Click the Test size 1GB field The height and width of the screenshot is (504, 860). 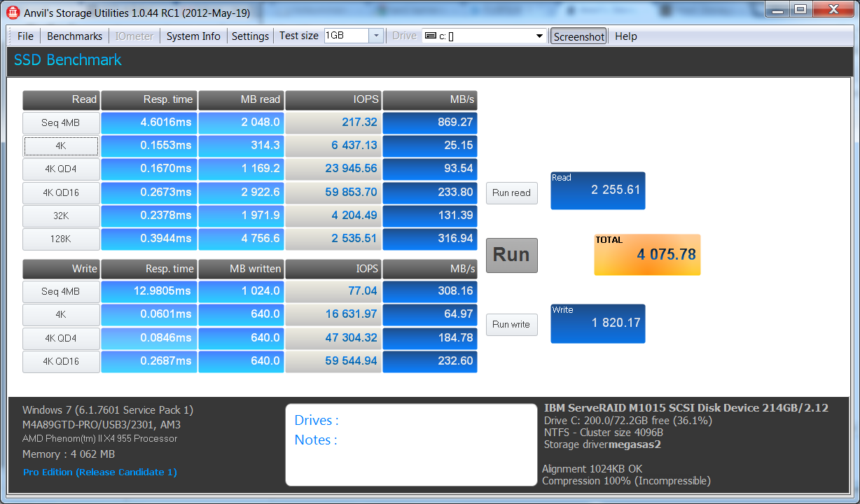(347, 36)
